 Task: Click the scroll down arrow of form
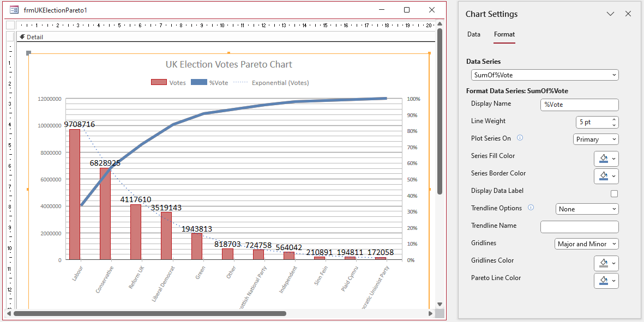pos(440,305)
